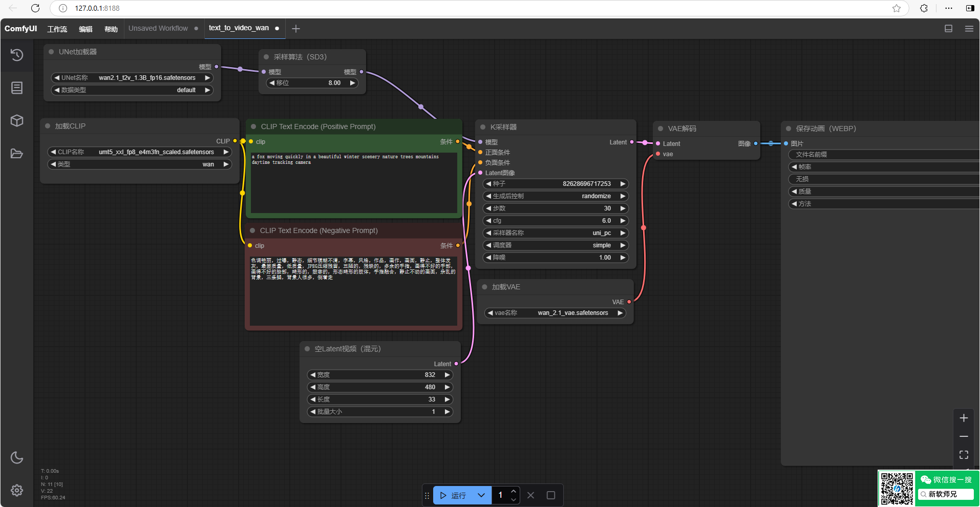Increase the cfg value with right arrow
This screenshot has width=980, height=507.
tap(623, 221)
